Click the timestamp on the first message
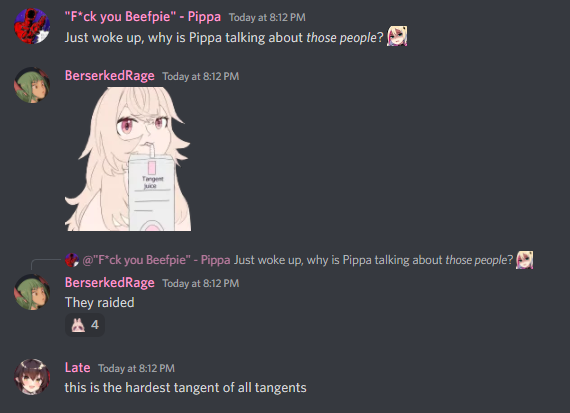Image resolution: width=570 pixels, height=413 pixels. pyautogui.click(x=267, y=17)
